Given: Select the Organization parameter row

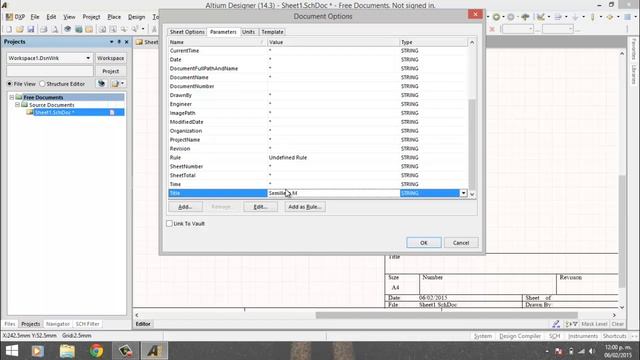Looking at the screenshot, I should tap(318, 131).
